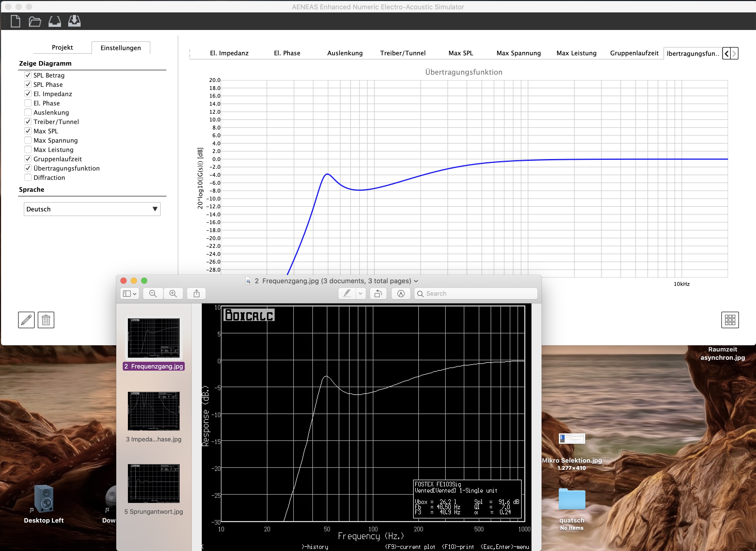Click the New document icon in AENEAS toolbar
The image size is (756, 551).
click(x=15, y=21)
